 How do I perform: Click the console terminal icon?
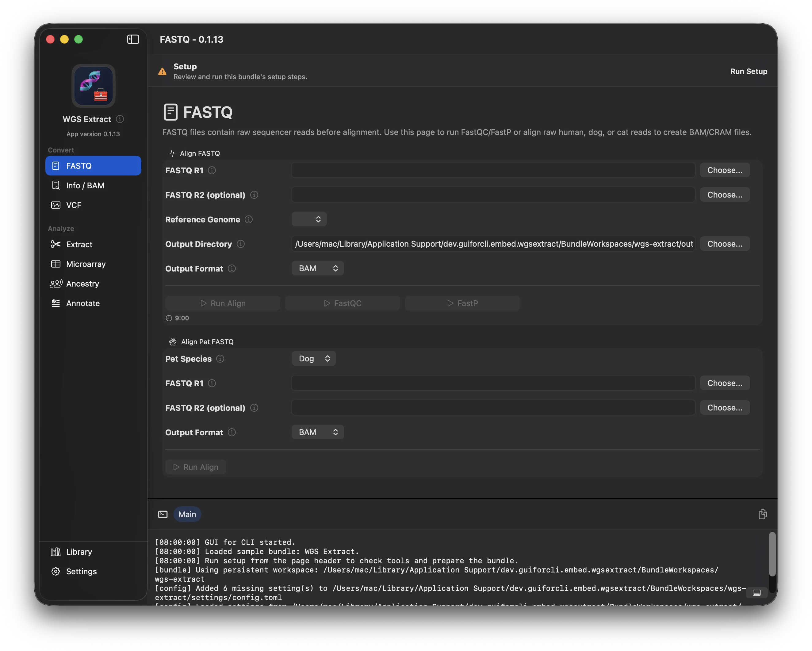click(x=163, y=514)
